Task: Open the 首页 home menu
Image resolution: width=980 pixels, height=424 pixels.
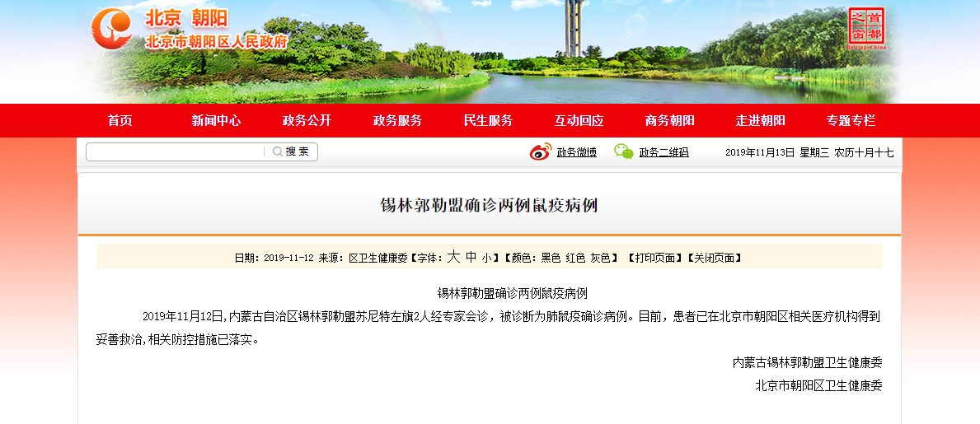Action: pyautogui.click(x=120, y=120)
